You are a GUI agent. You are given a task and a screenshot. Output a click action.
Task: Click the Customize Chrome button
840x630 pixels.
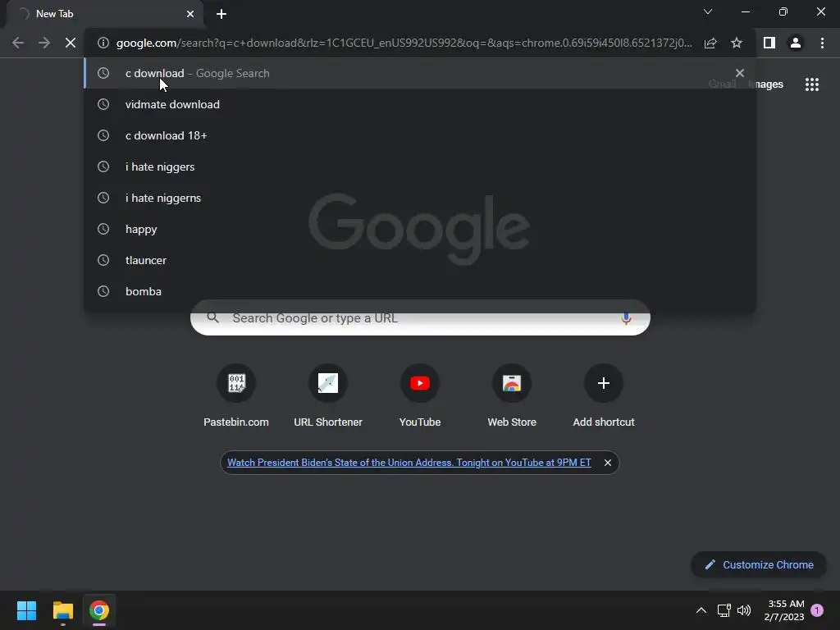click(759, 564)
